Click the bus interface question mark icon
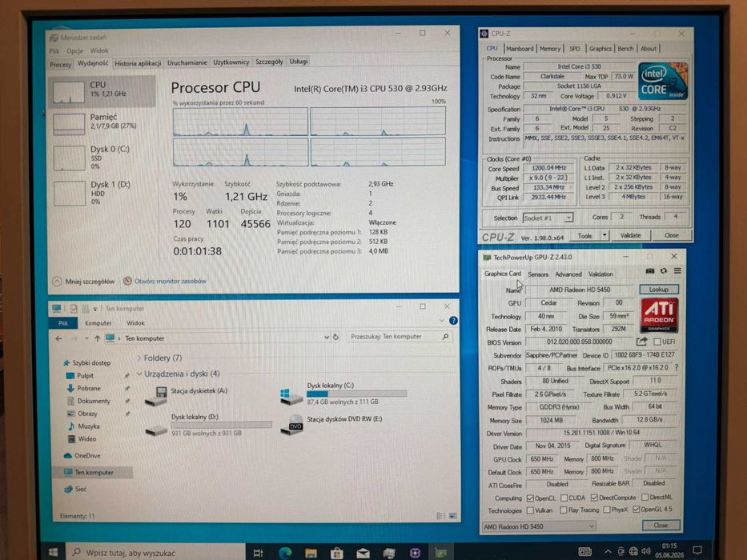 [x=676, y=368]
